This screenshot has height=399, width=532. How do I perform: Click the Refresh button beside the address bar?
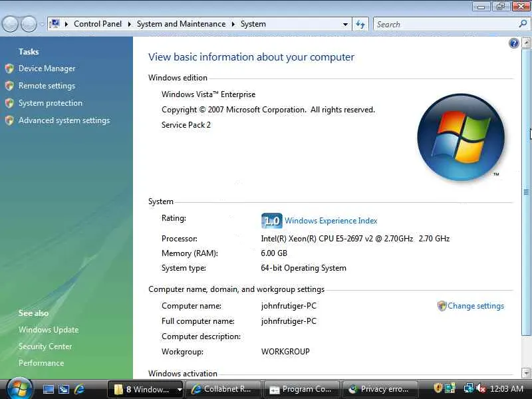coord(360,25)
